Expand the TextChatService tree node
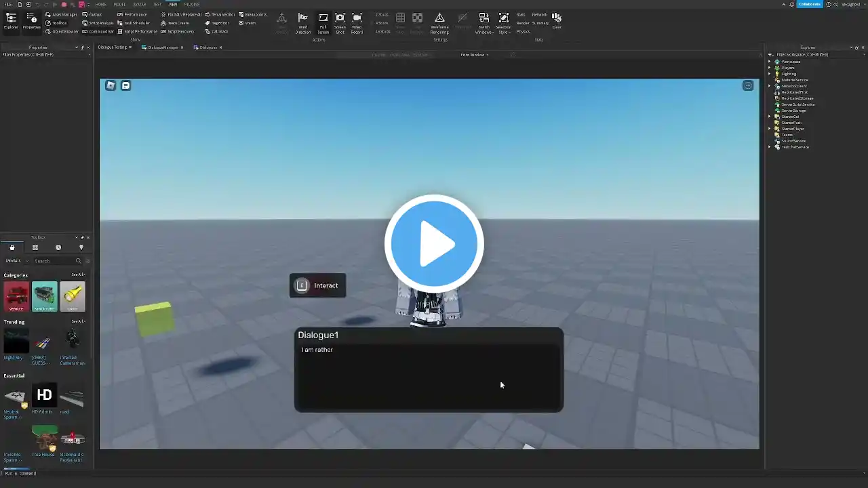This screenshot has width=868, height=488. coord(770,147)
